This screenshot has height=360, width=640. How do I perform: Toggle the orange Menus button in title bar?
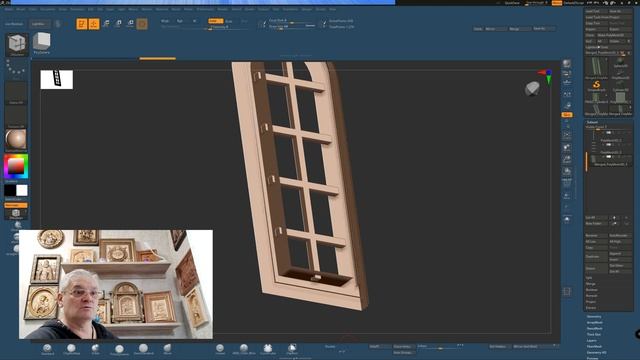tap(557, 3)
